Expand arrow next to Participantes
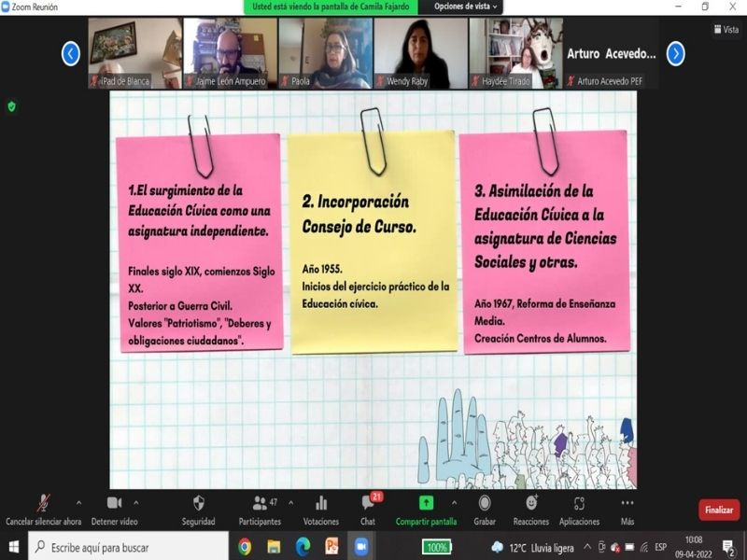The height and width of the screenshot is (560, 747). pos(290,503)
